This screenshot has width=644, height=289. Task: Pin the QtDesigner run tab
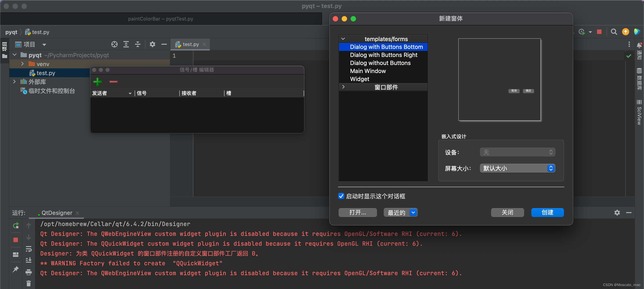click(15, 269)
